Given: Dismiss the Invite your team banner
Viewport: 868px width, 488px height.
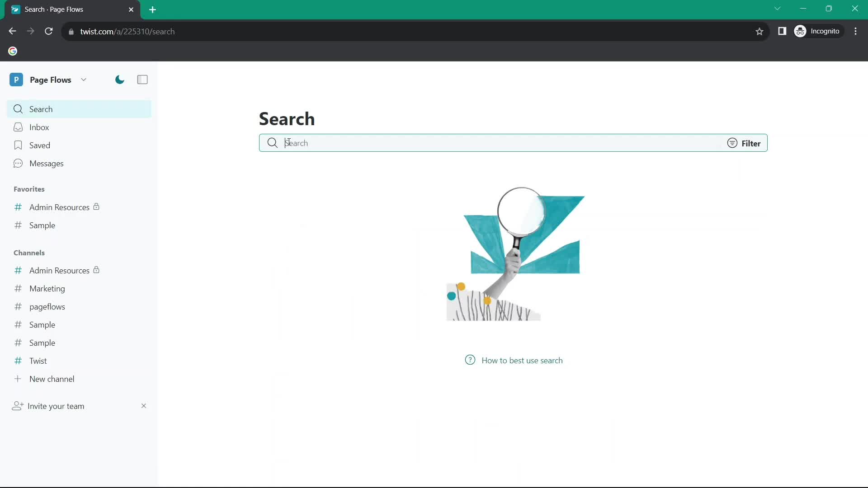Looking at the screenshot, I should [x=144, y=406].
